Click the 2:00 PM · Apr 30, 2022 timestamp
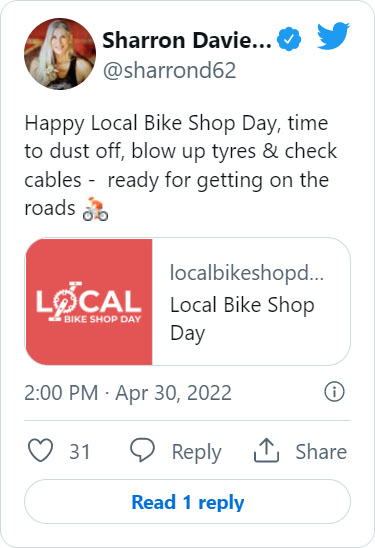This screenshot has height=548, width=375. click(x=128, y=392)
